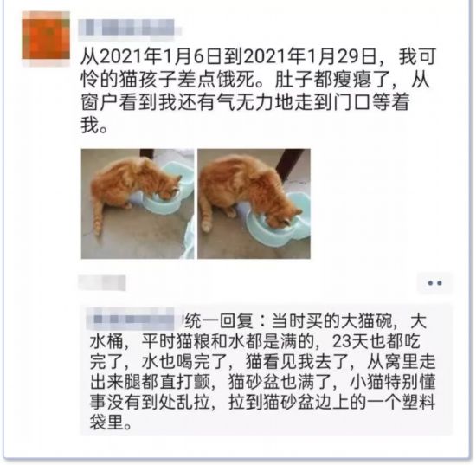This screenshot has height=465, width=476.
Task: Tap the comment starting with 统一回复
Action: 262,371
